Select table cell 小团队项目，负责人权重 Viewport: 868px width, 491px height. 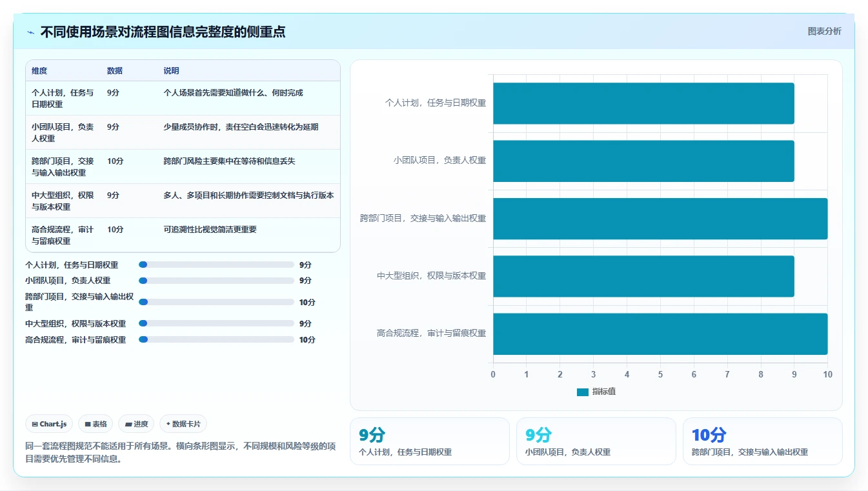[x=63, y=132]
